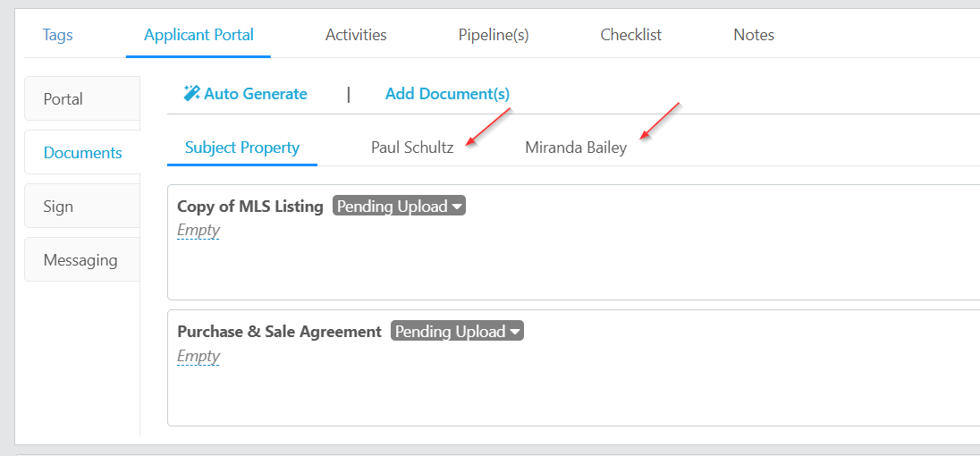Screen dimensions: 980x456
Task: Open Purchase & Sale Agreement status dropdown
Action: click(x=457, y=331)
